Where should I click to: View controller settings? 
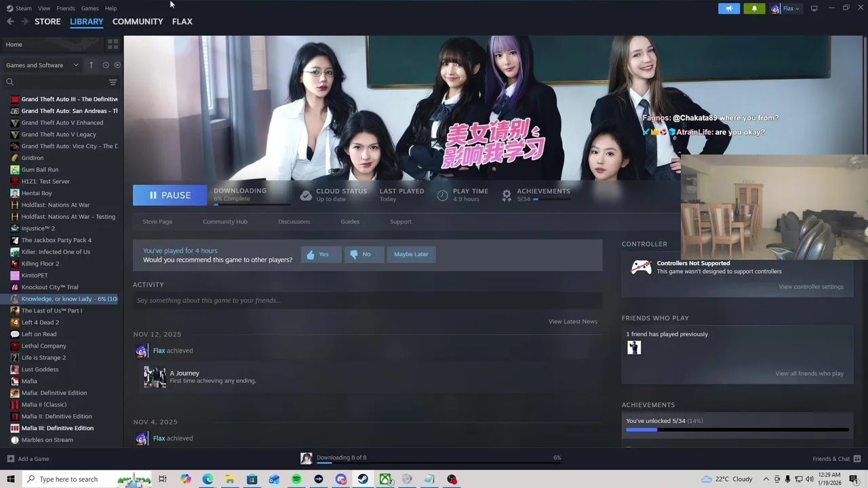pos(811,287)
